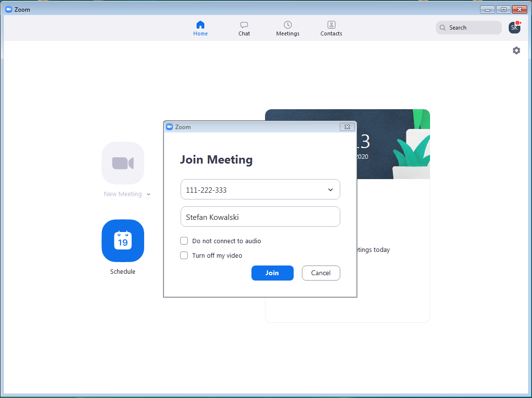Close the Join Meeting dialog window

[x=347, y=127]
